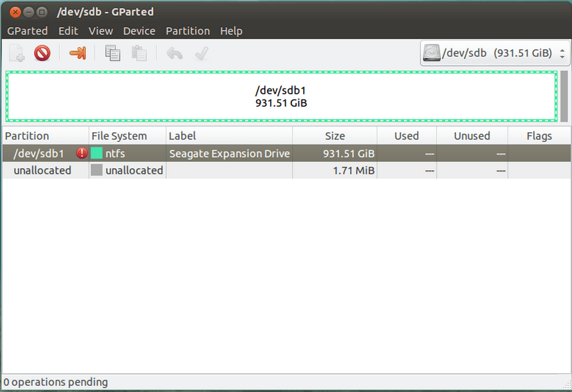Click the red warning icon beside /dev/sdb1

82,154
